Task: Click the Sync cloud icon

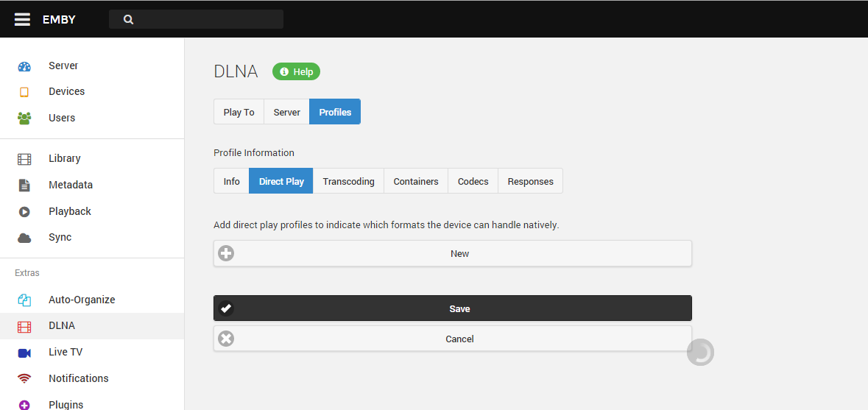Action: coord(24,238)
